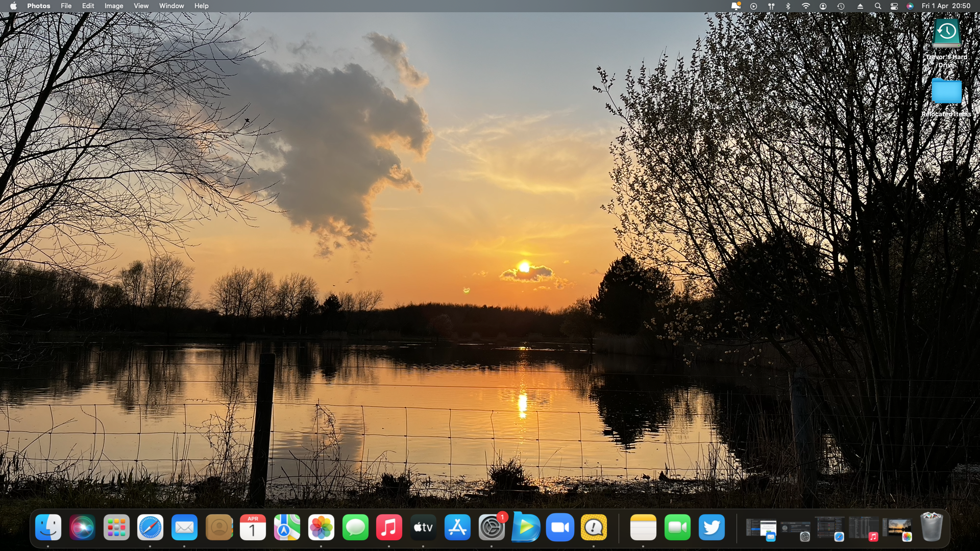Open the View menu
The width and height of the screenshot is (980, 551).
141,6
